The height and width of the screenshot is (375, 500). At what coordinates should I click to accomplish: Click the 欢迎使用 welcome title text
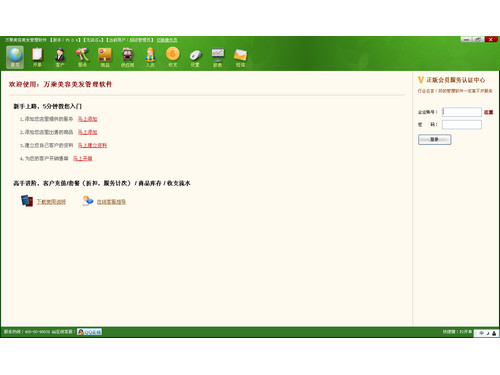pyautogui.click(x=60, y=84)
